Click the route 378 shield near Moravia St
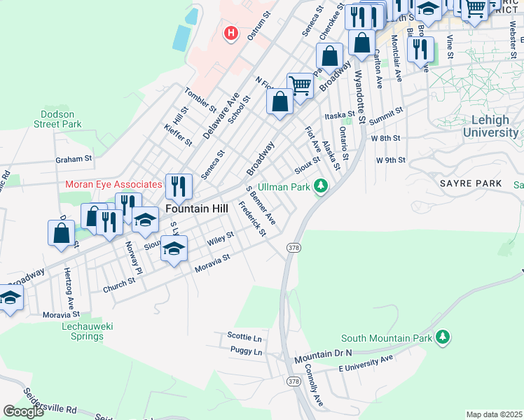The image size is (524, 420). 294,248
